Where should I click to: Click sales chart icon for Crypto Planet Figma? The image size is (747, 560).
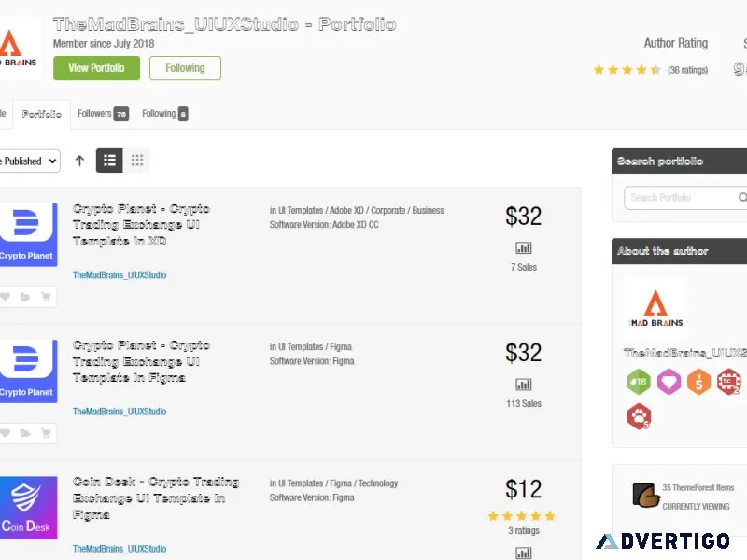523,385
